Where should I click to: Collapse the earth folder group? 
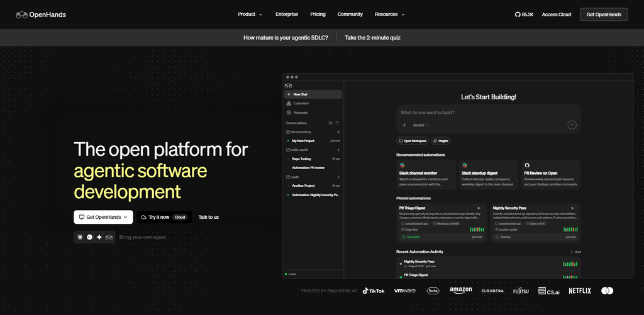[x=292, y=177]
